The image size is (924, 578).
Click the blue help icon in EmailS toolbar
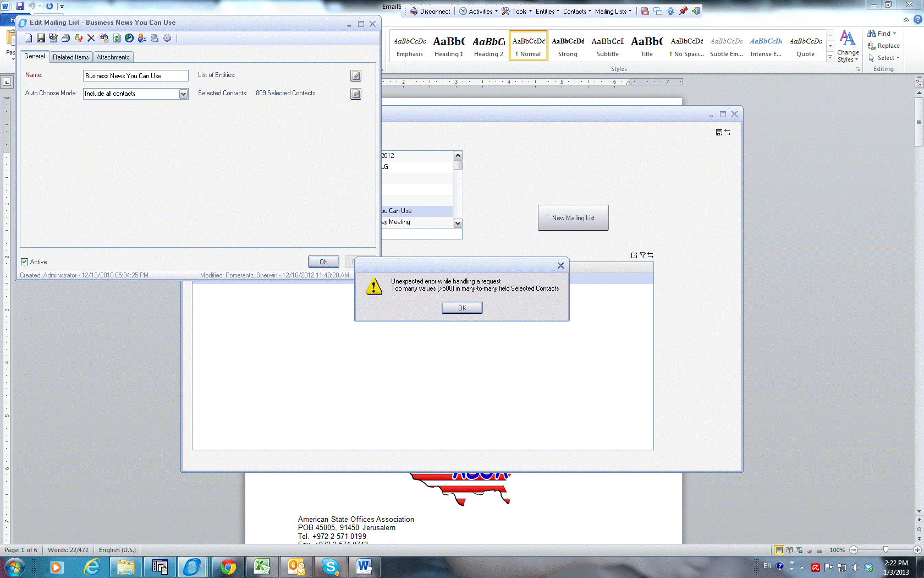670,11
